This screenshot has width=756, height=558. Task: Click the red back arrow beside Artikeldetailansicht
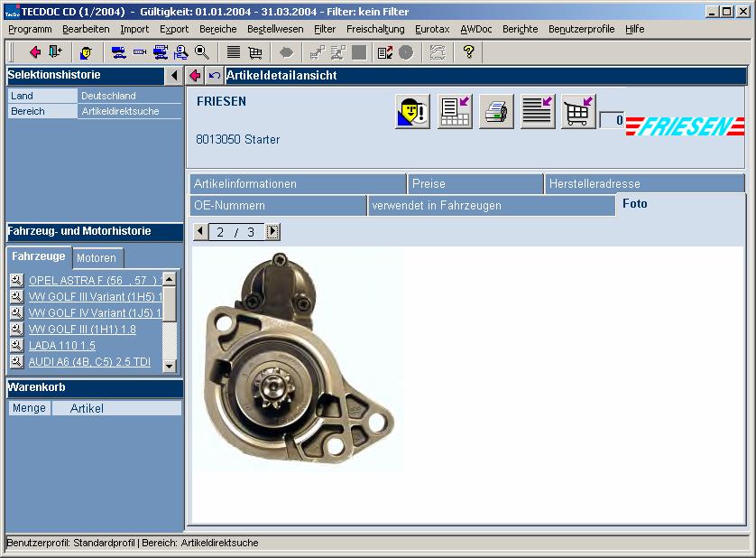pos(195,75)
